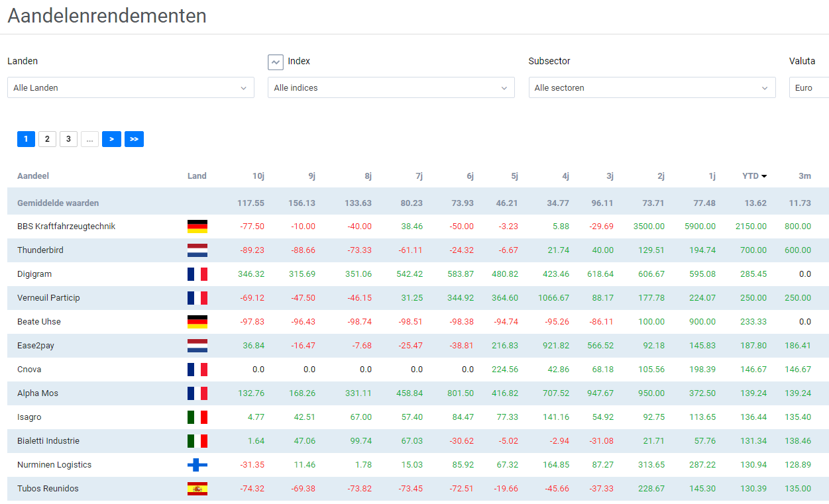
Task: Click the German flag in Beate Uhse row
Action: (197, 322)
